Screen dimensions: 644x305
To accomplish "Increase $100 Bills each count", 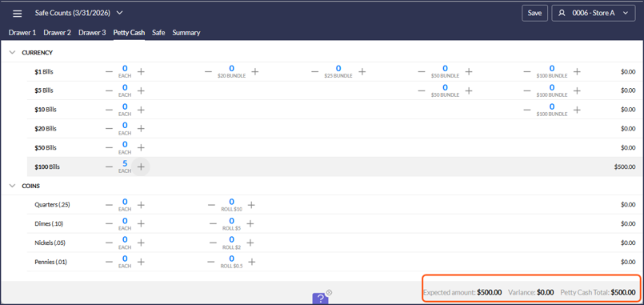I will (x=141, y=167).
